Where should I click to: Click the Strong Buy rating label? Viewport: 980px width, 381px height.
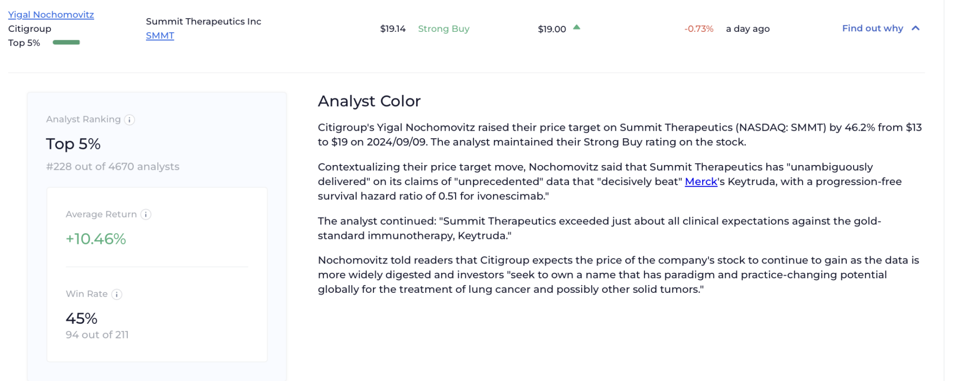[443, 29]
